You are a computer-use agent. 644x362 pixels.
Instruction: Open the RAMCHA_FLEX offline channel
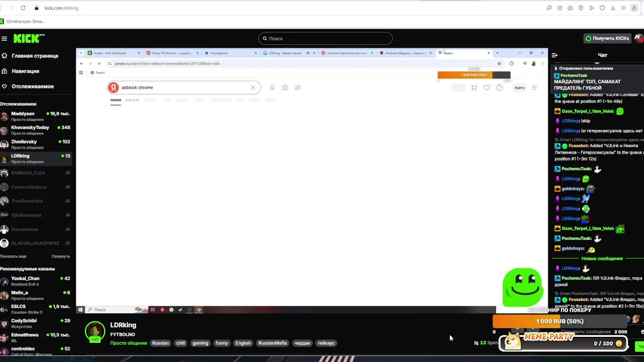pos(36,173)
